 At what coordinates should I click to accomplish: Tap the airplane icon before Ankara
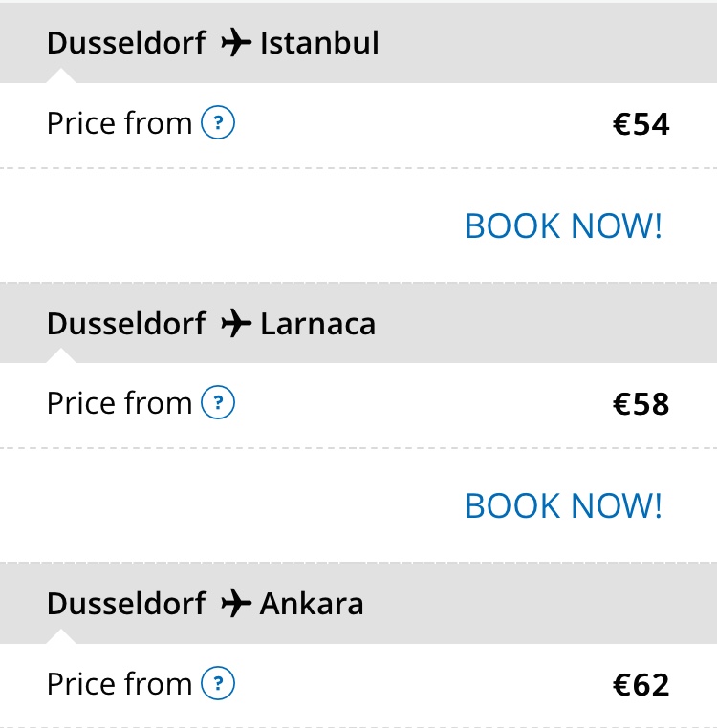[234, 604]
